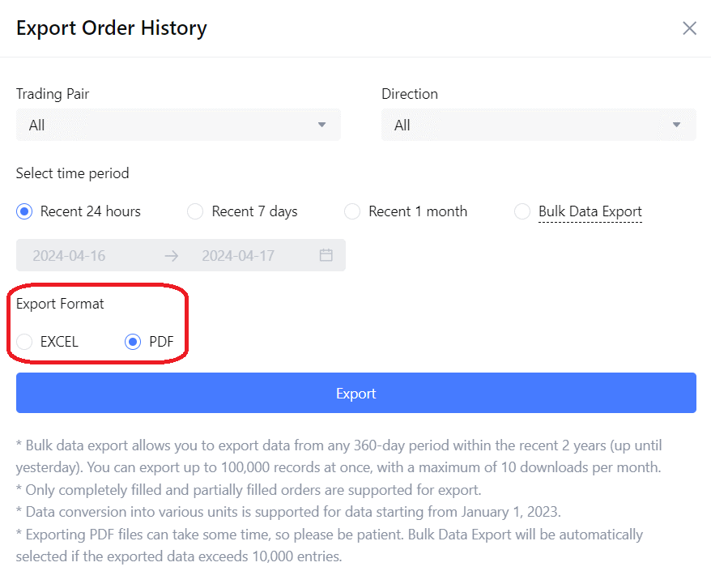Select the Recent 1 month option
This screenshot has height=588, width=711.
[351, 211]
